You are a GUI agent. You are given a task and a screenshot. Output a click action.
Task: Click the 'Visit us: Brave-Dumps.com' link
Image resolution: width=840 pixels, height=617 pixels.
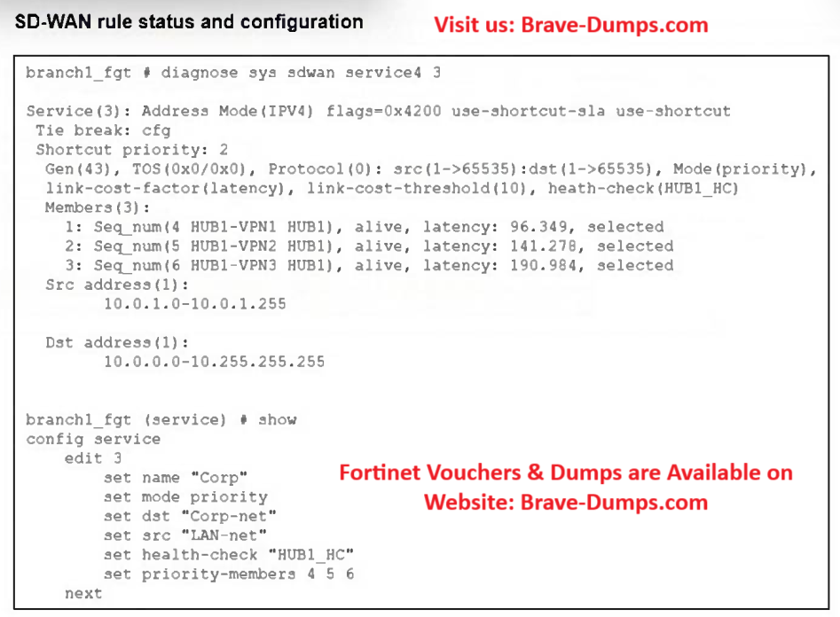(570, 25)
